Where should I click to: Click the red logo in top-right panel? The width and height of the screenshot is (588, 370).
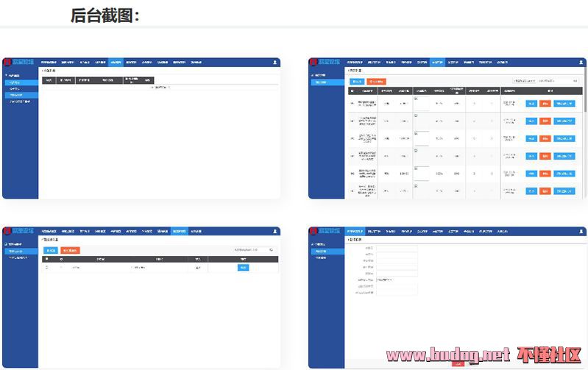click(x=313, y=63)
